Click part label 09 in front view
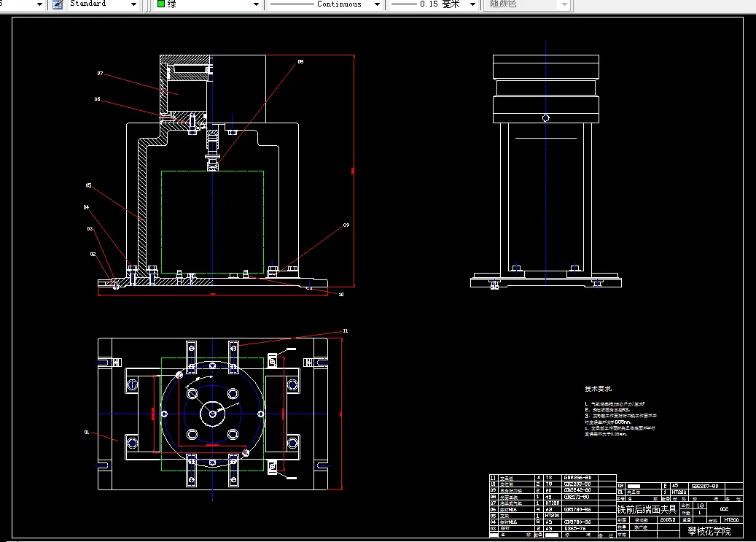The image size is (756, 542). click(346, 226)
